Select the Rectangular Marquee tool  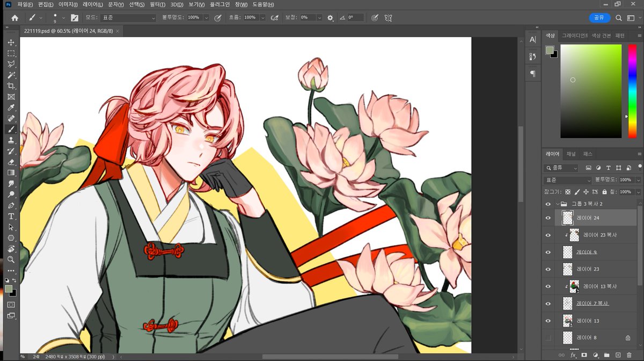pyautogui.click(x=11, y=53)
